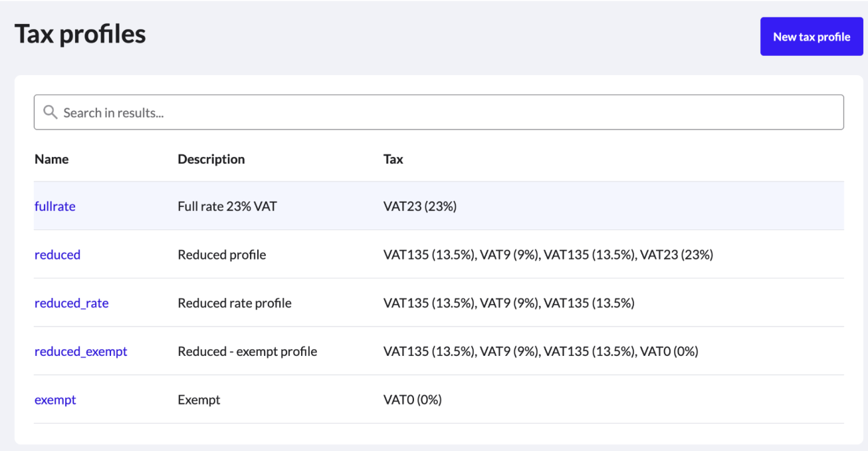Open the reduced_exempt profile link
Viewport: 868px width, 451px height.
(81, 351)
